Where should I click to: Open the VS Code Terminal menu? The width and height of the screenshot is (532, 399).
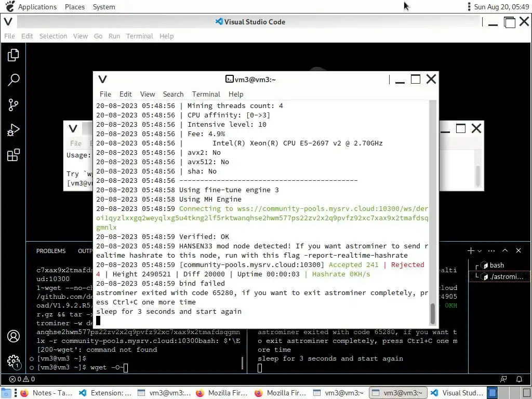click(139, 36)
